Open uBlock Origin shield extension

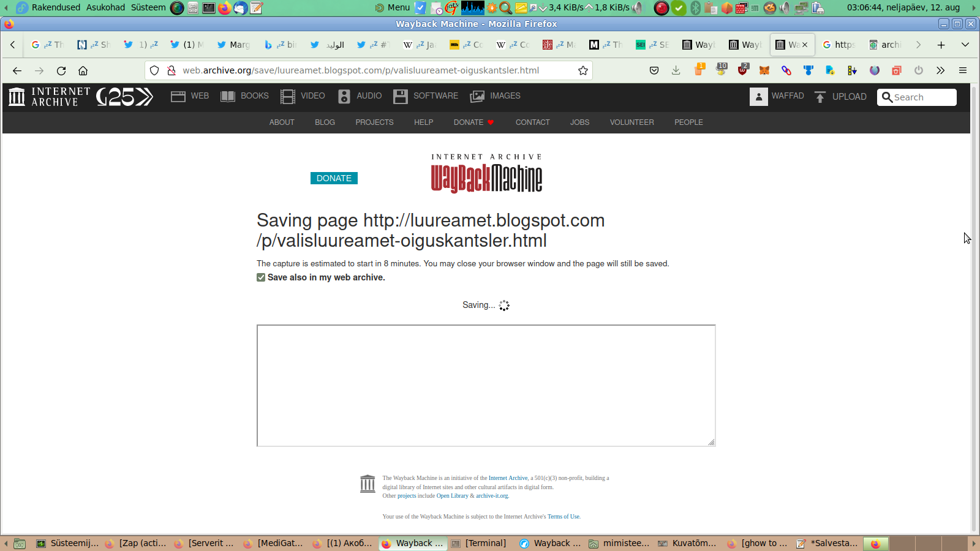(743, 70)
